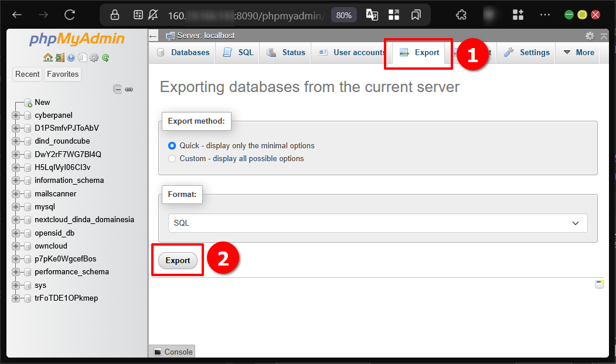The width and height of the screenshot is (616, 364).
Task: Click the log out door icon
Action: (60, 57)
